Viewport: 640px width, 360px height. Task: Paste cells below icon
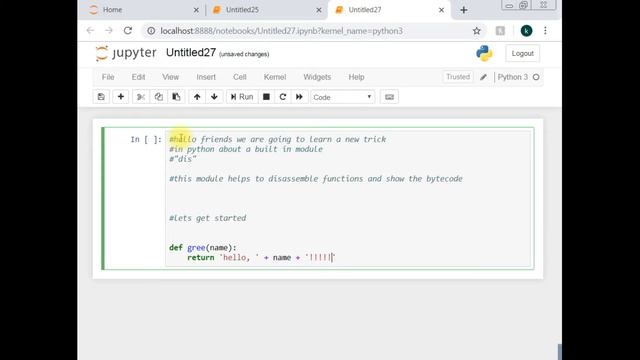[x=176, y=97]
